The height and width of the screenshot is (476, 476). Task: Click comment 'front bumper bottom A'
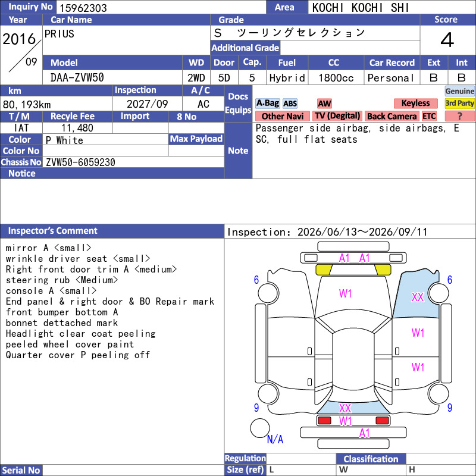click(62, 312)
